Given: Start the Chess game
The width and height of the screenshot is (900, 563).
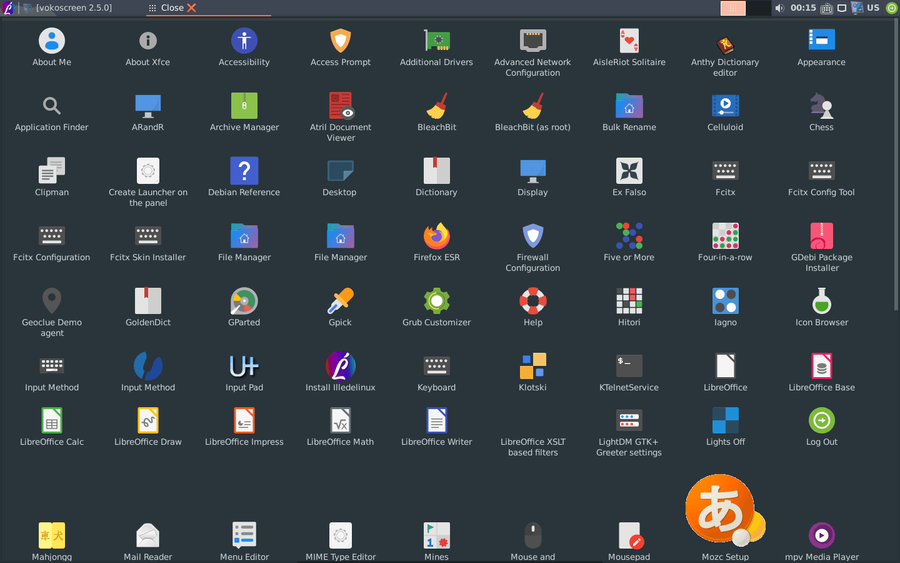Looking at the screenshot, I should pos(821,112).
